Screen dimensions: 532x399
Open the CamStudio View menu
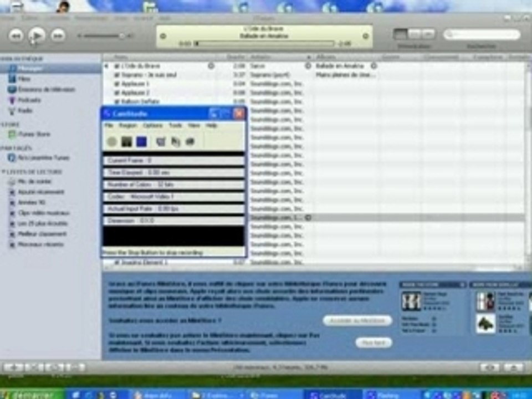(x=194, y=126)
